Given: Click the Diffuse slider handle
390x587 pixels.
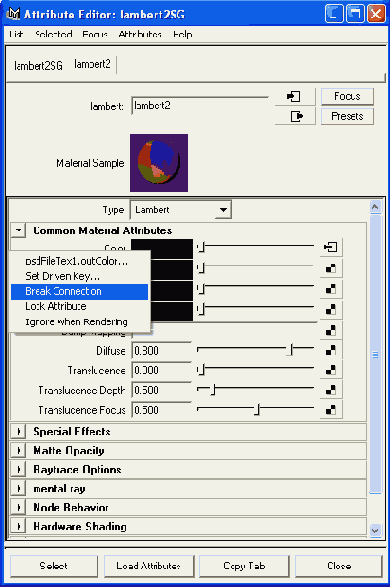Looking at the screenshot, I should click(x=292, y=350).
